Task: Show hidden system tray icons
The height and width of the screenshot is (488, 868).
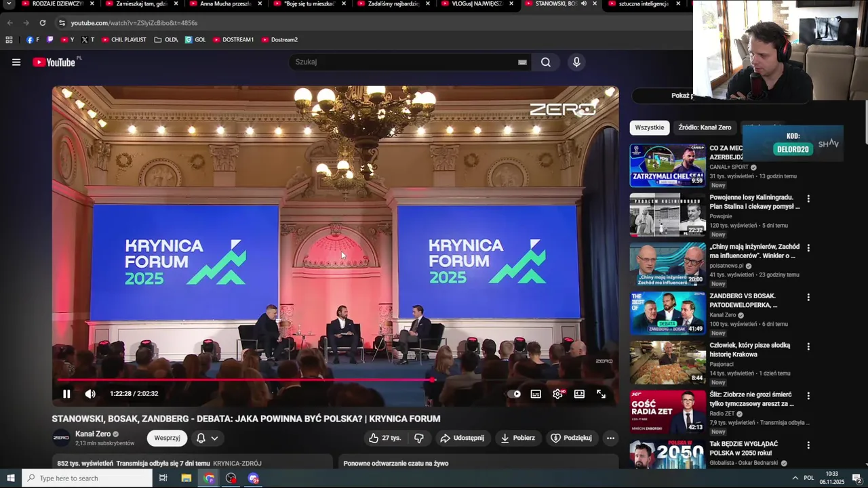Action: click(795, 478)
